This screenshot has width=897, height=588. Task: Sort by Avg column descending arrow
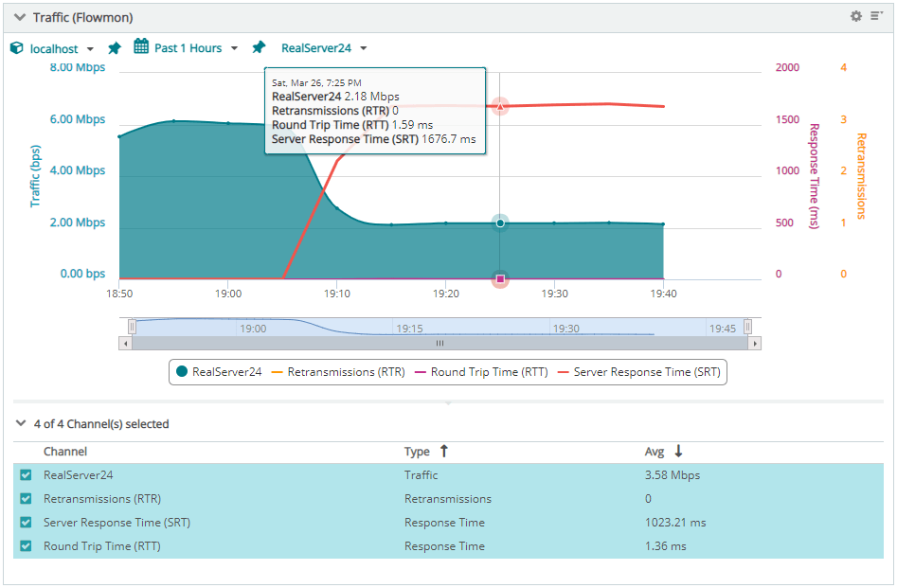click(678, 452)
